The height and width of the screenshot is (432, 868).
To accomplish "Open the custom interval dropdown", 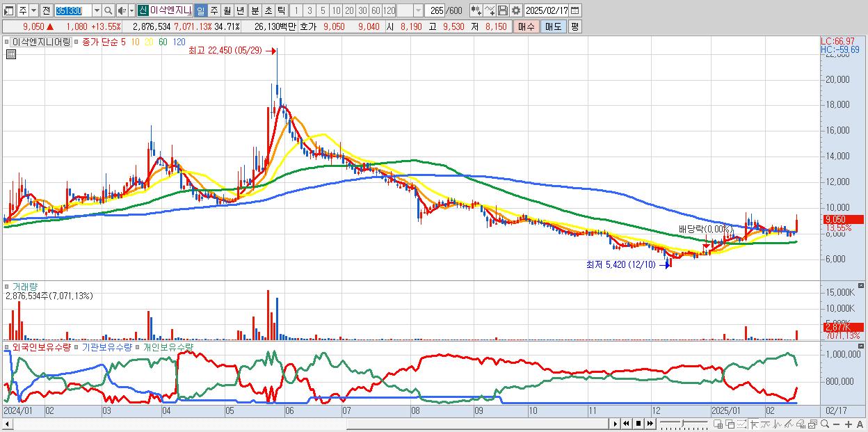I will pos(418,10).
